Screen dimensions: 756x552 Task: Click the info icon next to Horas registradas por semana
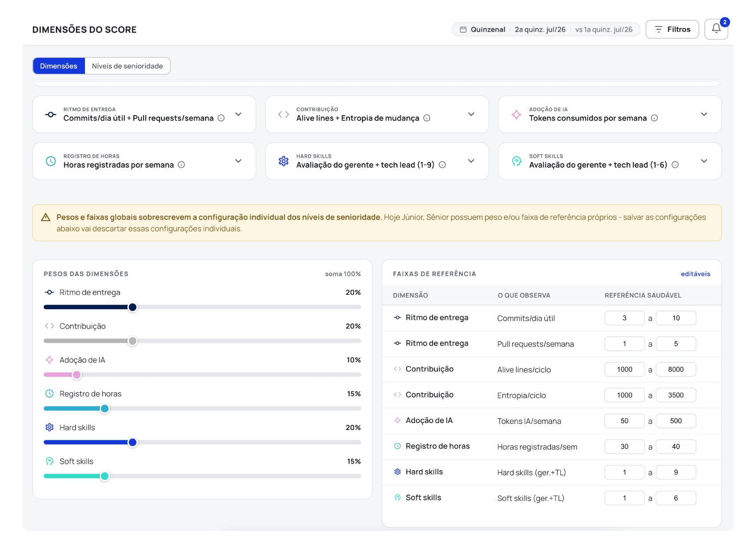tap(181, 165)
